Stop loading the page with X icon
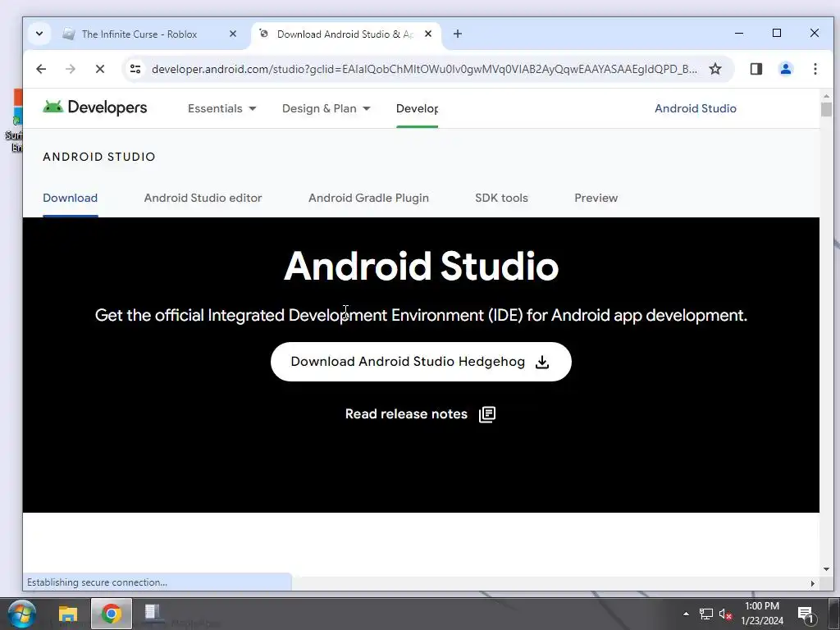Viewport: 840px width, 630px height. 99,69
